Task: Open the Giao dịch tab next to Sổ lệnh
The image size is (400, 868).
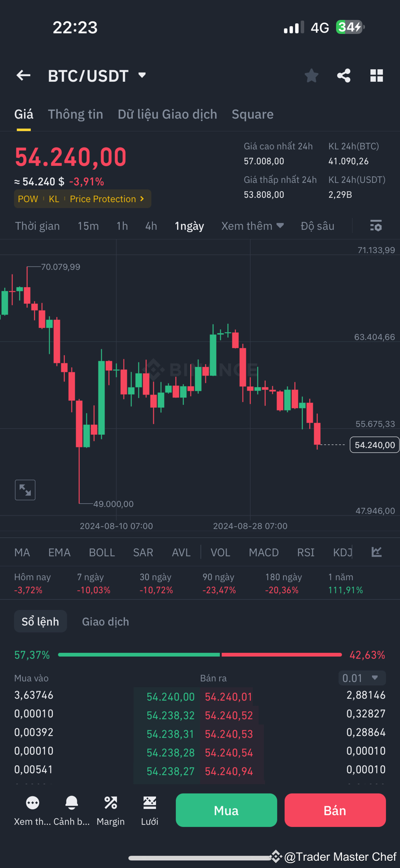Action: (105, 621)
